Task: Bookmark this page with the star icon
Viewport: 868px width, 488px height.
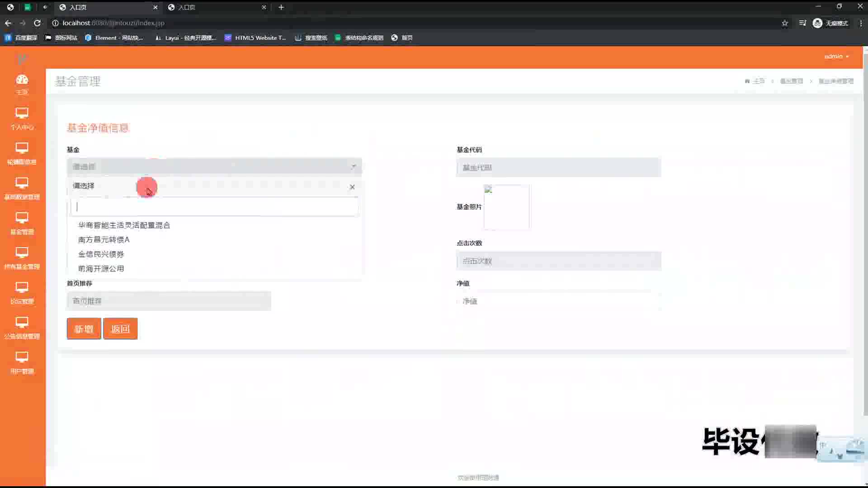Action: tap(785, 23)
